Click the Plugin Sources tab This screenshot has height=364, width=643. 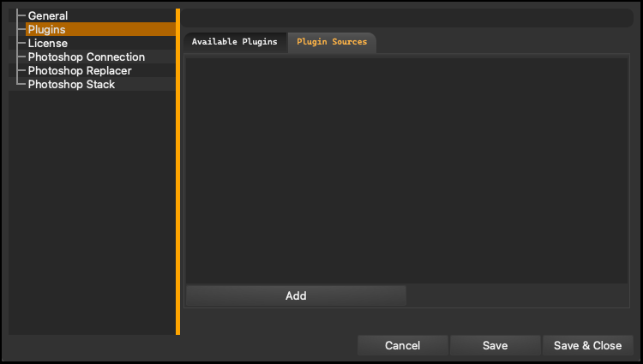click(332, 42)
